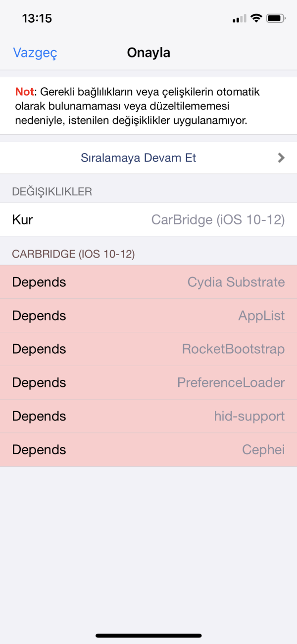Tap the battery indicator
The width and height of the screenshot is (297, 644).
pos(276,17)
